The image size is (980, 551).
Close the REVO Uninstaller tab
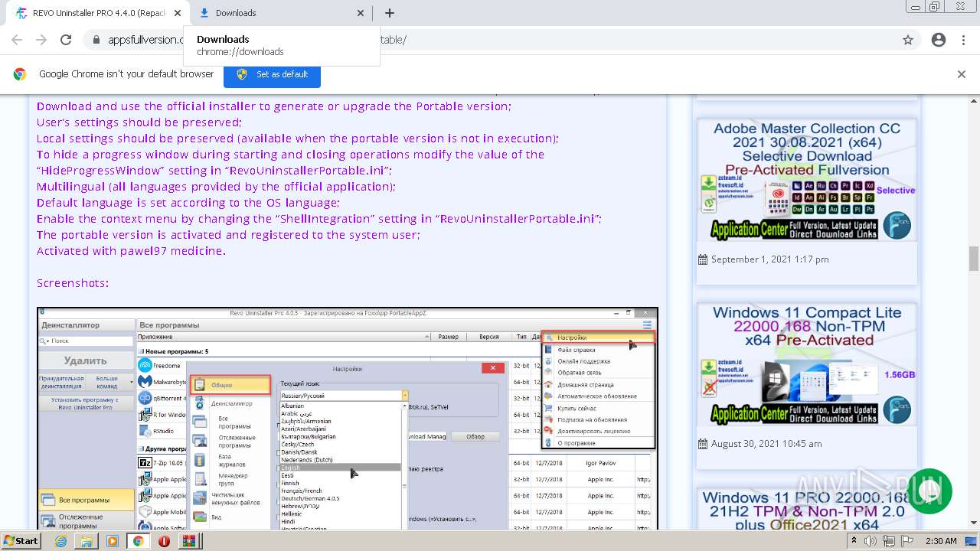point(178,13)
